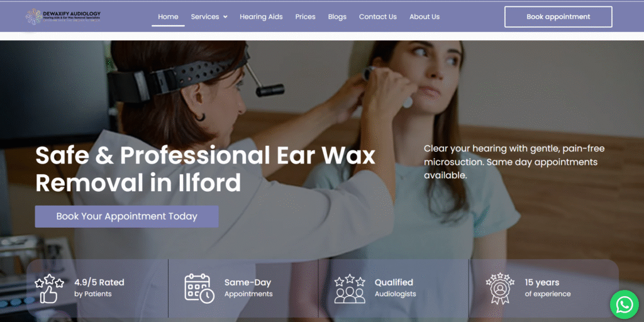The width and height of the screenshot is (644, 322).
Task: Open the WhatsApp chat icon
Action: point(625,304)
